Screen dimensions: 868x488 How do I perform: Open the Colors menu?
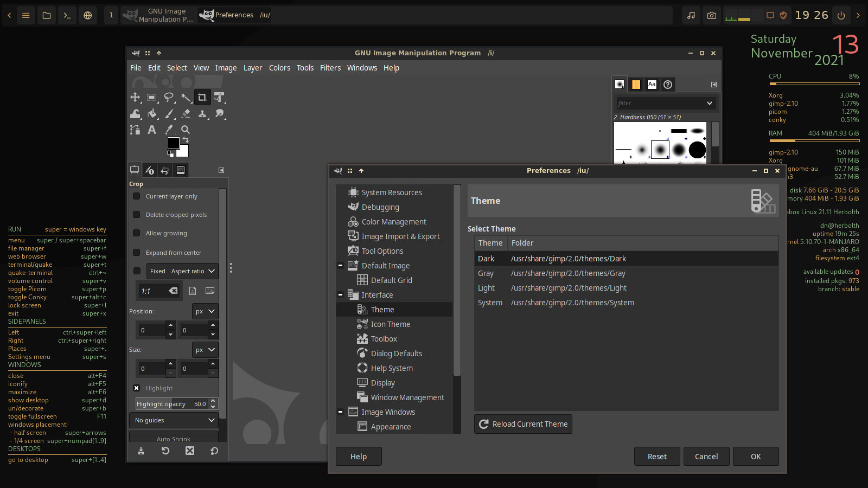(279, 68)
